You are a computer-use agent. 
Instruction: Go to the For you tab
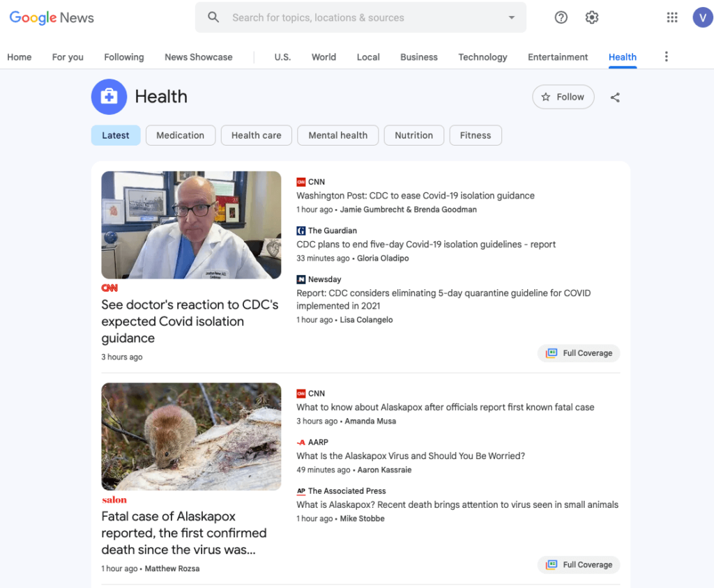(x=68, y=57)
